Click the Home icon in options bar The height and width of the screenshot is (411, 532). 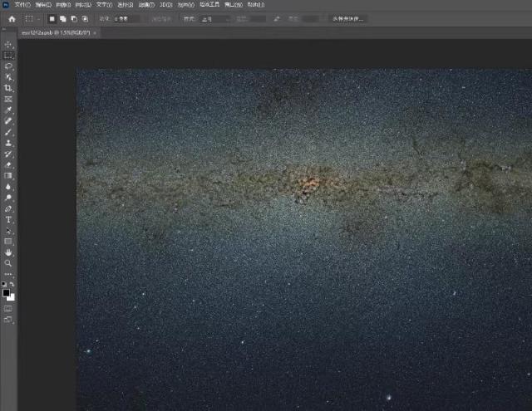12,18
